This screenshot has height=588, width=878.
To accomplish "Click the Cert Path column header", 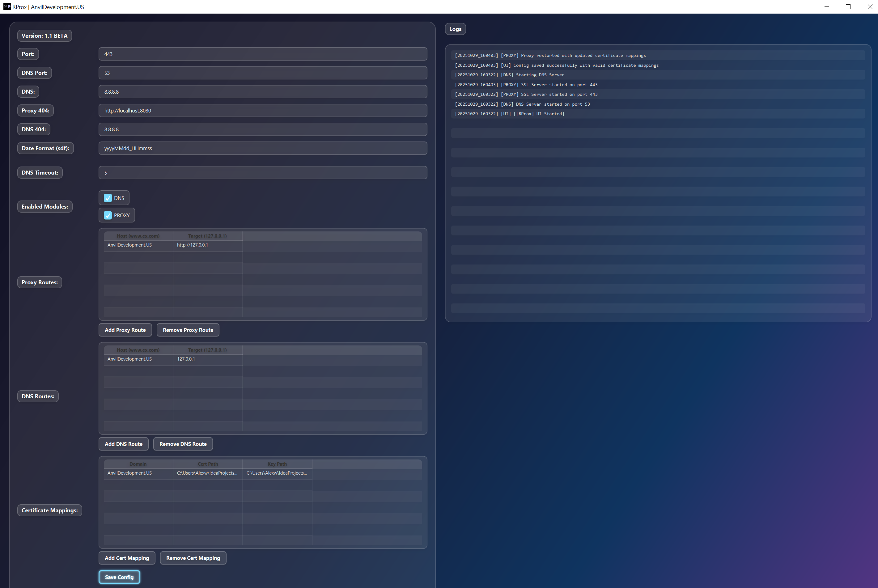I will pos(208,464).
